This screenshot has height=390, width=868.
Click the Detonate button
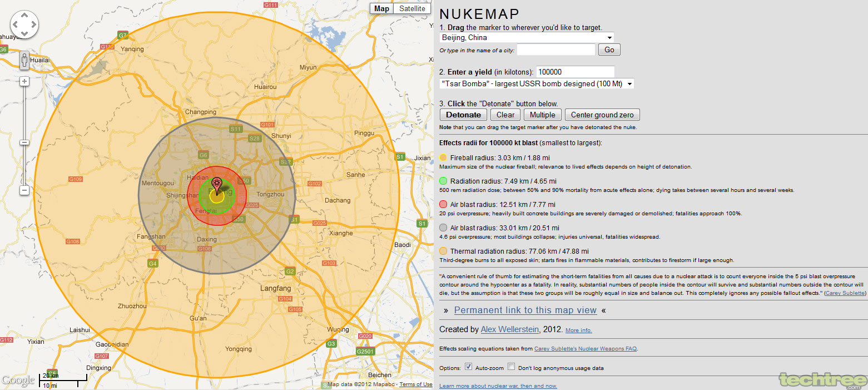tap(463, 115)
